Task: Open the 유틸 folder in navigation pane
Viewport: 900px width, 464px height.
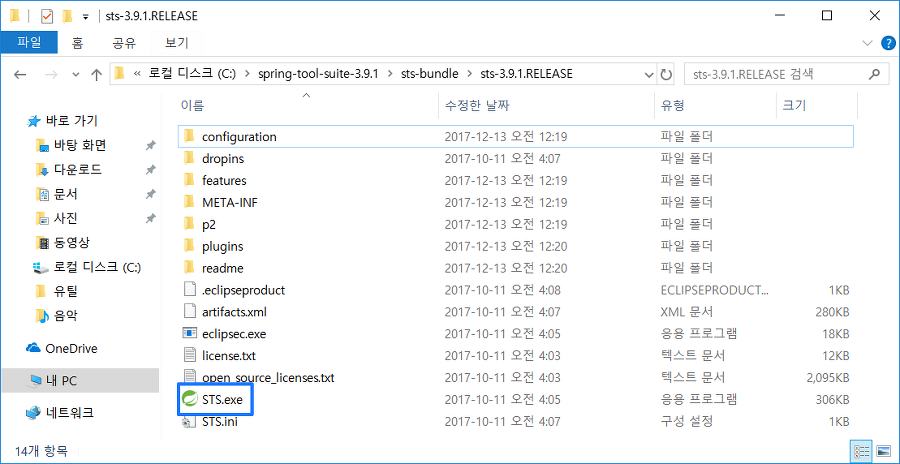Action: point(56,292)
